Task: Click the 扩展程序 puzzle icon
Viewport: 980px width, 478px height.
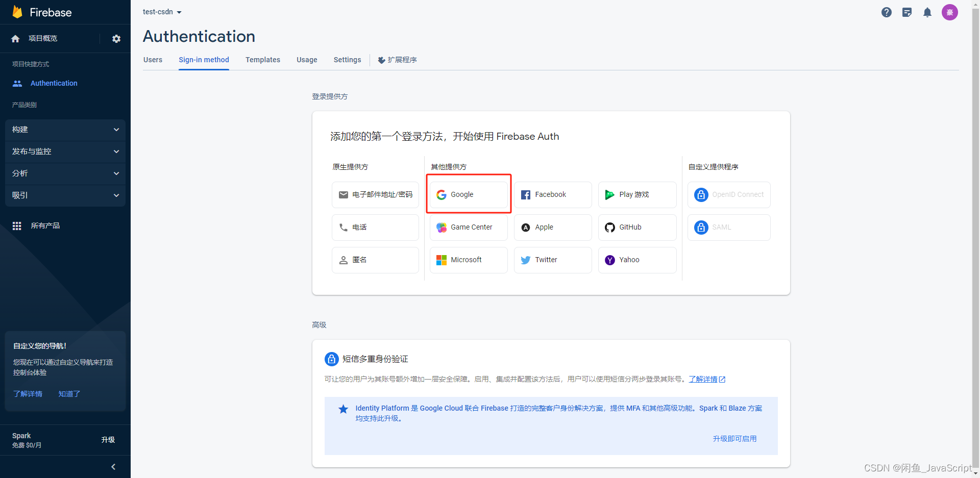Action: (381, 60)
